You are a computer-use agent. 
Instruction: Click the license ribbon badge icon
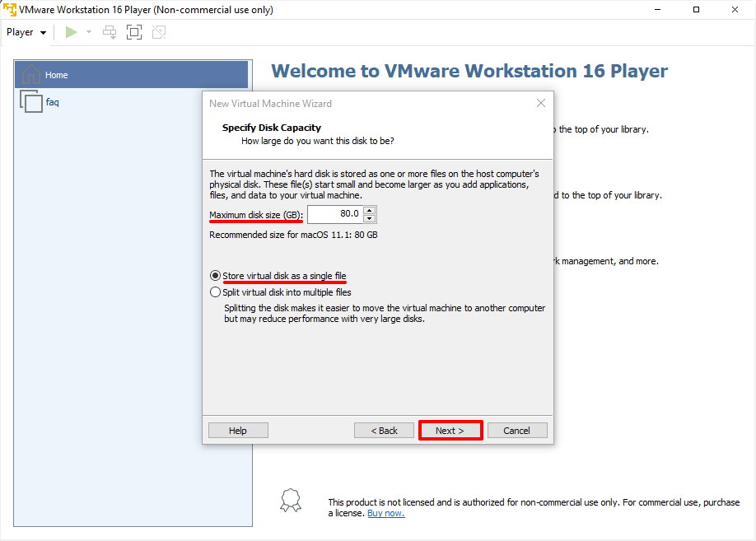click(291, 501)
